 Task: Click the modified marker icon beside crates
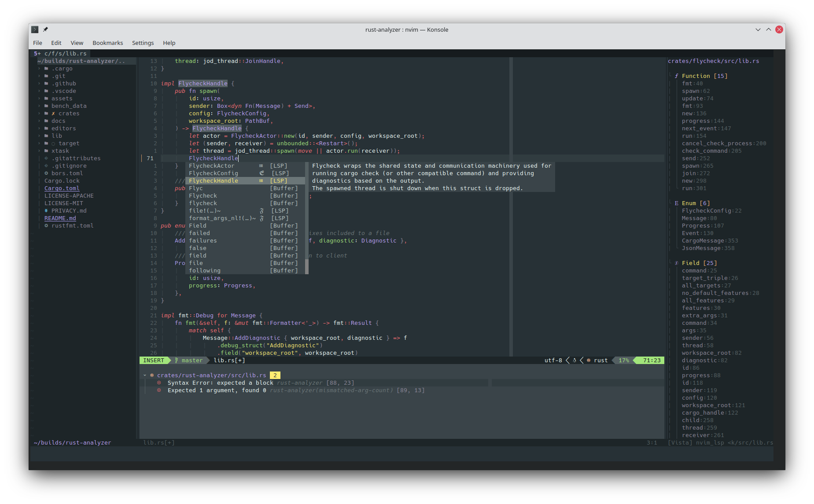pyautogui.click(x=53, y=114)
